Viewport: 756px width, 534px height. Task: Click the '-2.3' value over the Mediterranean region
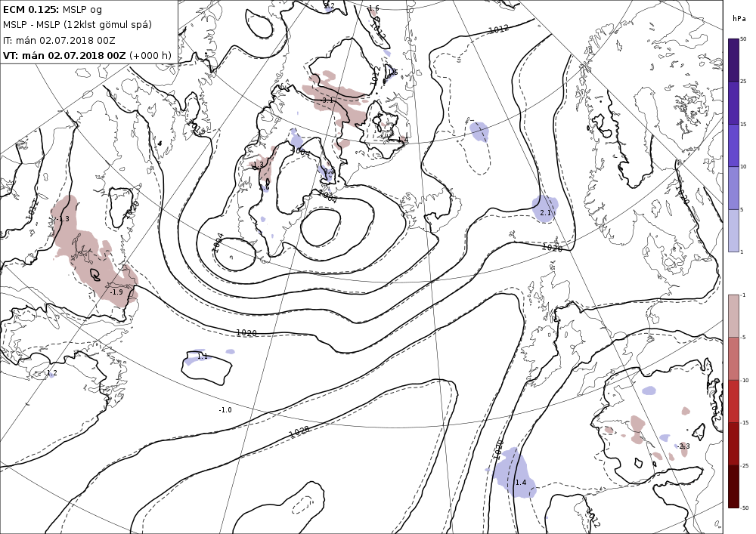tap(683, 446)
